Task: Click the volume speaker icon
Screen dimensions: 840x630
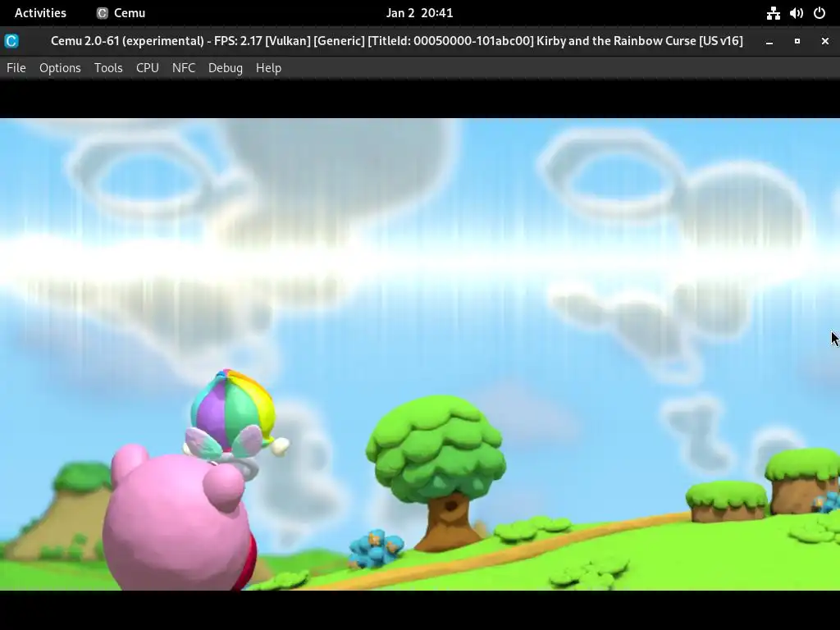Action: (796, 13)
